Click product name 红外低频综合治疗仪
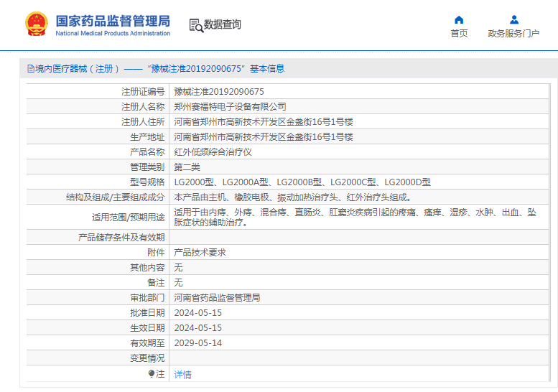Viewport: 558px width, 392px height. point(213,152)
